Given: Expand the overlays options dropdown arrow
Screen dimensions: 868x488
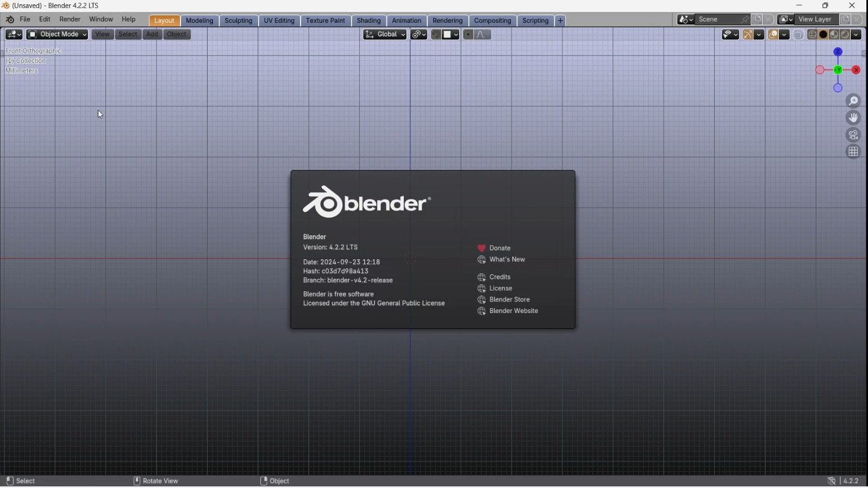Looking at the screenshot, I should [785, 35].
